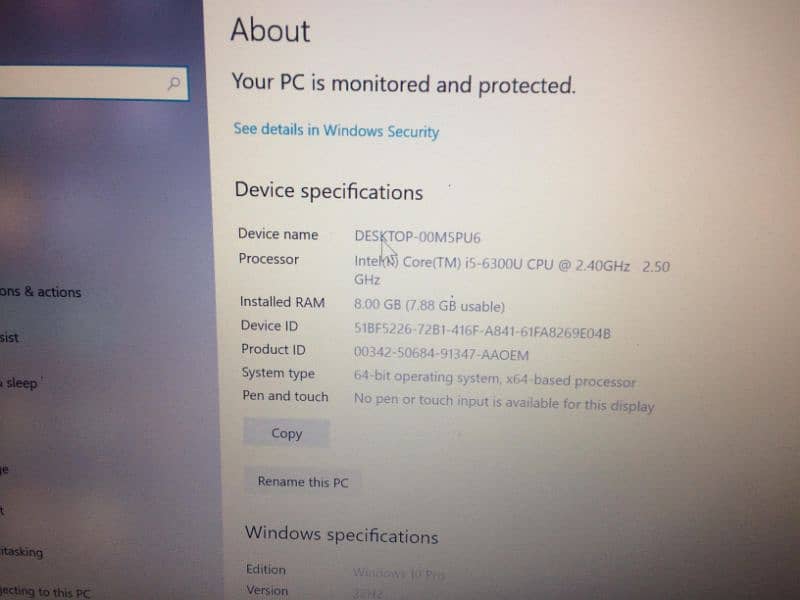
Task: Copy the device specifications
Action: click(x=286, y=433)
